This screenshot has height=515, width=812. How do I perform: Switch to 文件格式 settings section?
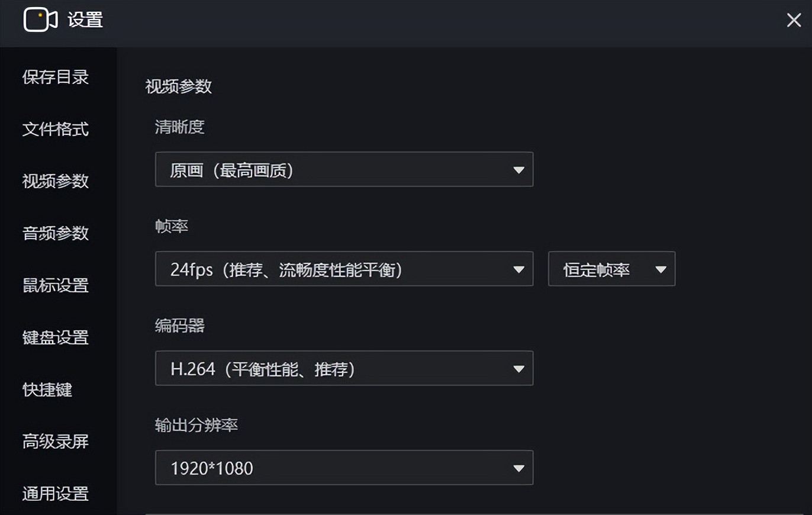[56, 129]
